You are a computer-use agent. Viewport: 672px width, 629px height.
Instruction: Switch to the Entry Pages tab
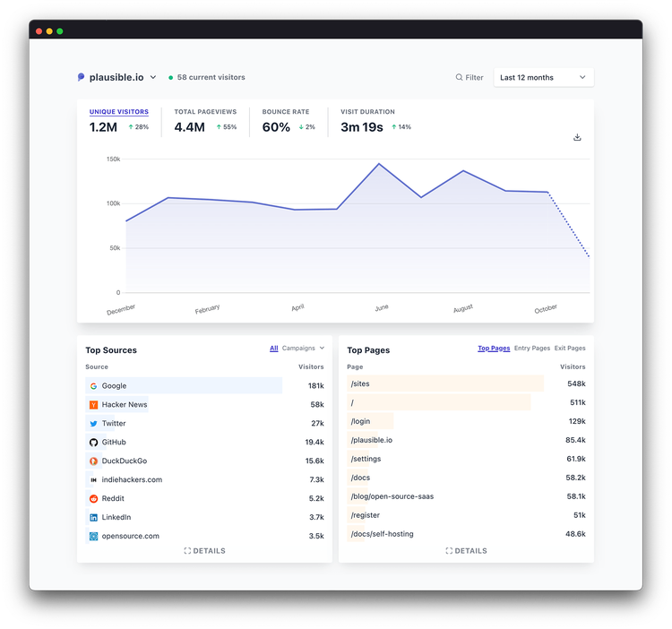(532, 348)
